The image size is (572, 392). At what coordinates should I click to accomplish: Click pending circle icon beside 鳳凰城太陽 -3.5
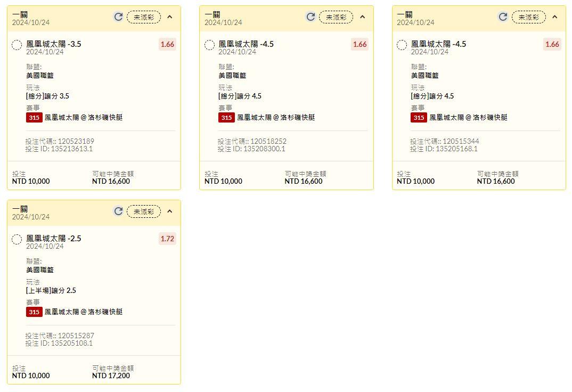[x=17, y=45]
